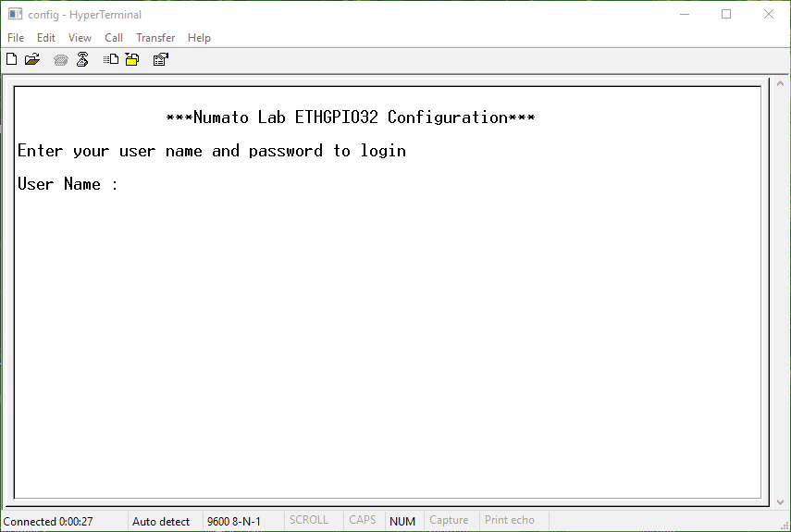This screenshot has height=532, width=791.
Task: Click the grayed-out Call phone icon
Action: coord(61,60)
